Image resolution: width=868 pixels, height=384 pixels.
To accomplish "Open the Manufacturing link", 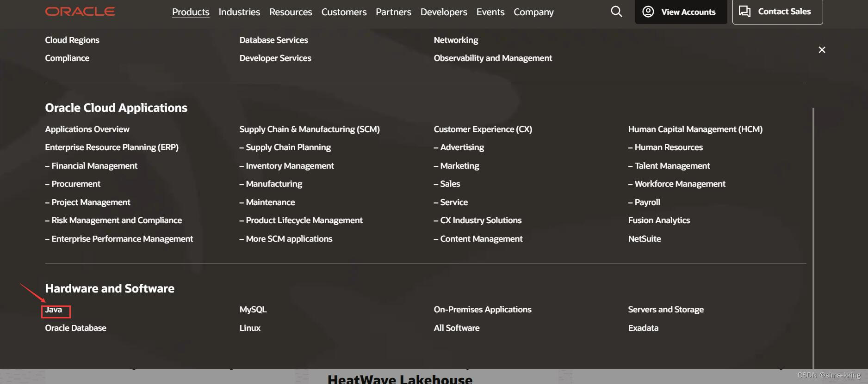I will [271, 184].
